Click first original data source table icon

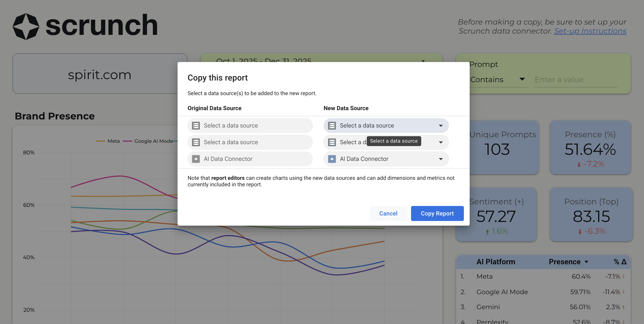(196, 126)
